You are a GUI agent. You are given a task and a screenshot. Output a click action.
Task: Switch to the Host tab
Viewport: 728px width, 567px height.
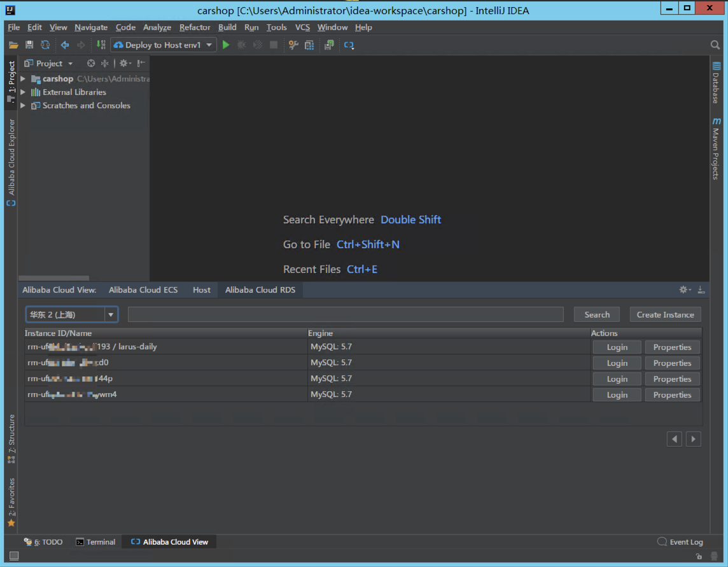click(x=202, y=290)
